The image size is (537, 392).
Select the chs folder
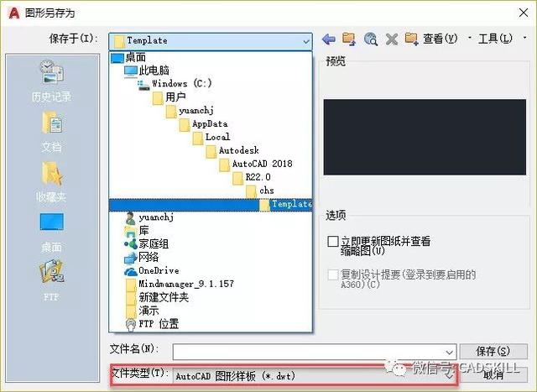pos(260,191)
